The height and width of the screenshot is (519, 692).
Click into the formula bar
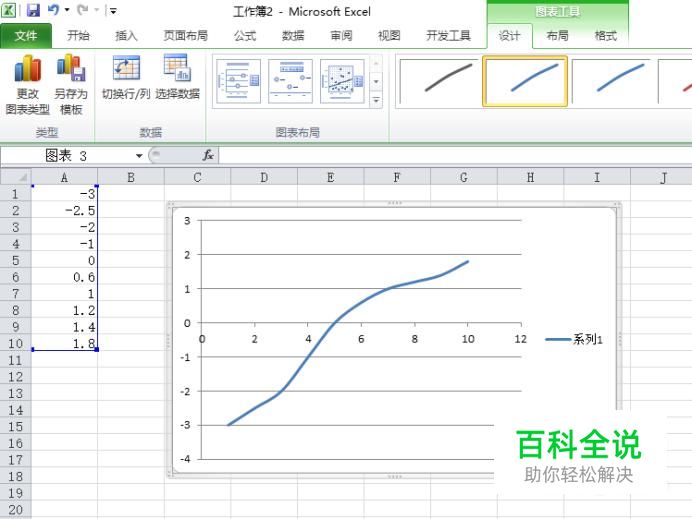[x=455, y=155]
